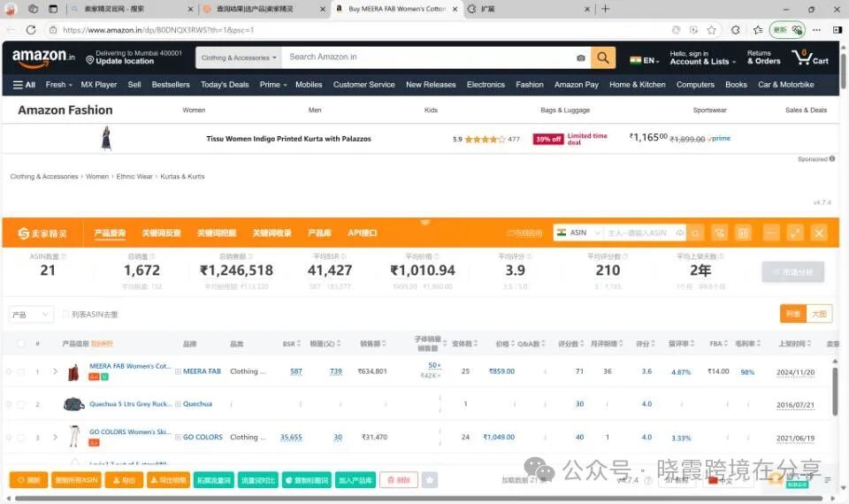Open camera search in Amazon search box

(580, 58)
